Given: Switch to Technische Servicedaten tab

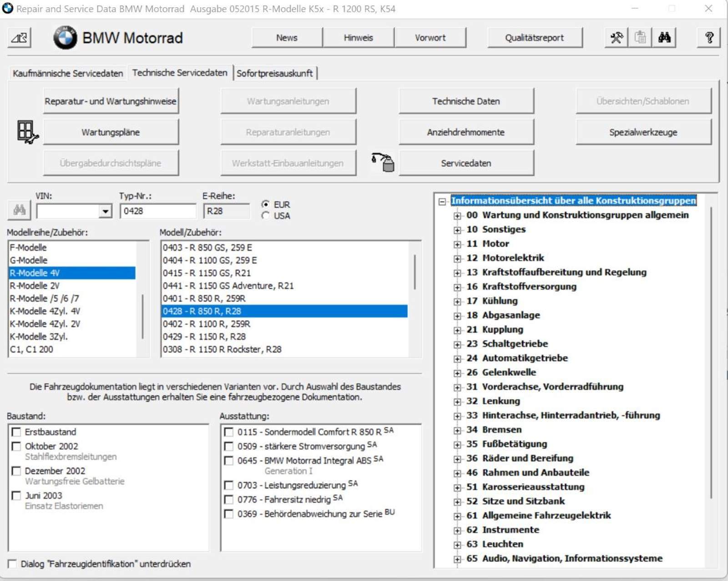Looking at the screenshot, I should click(x=180, y=73).
